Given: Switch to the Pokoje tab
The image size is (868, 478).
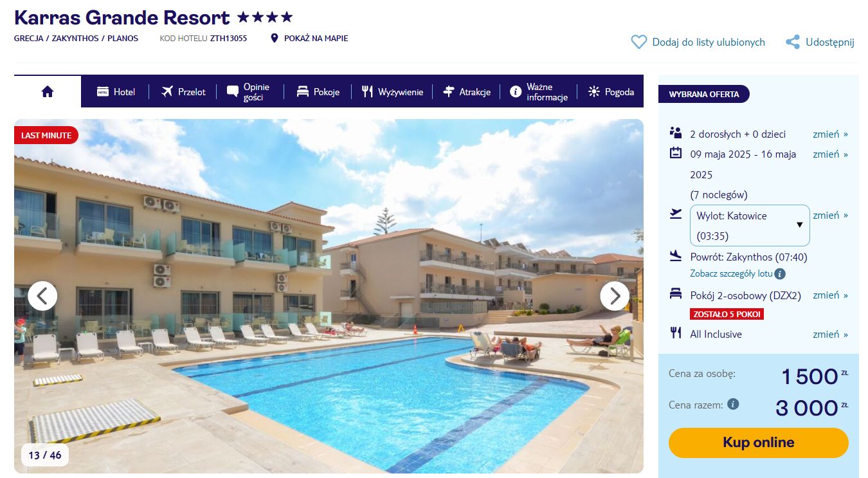Looking at the screenshot, I should (318, 92).
